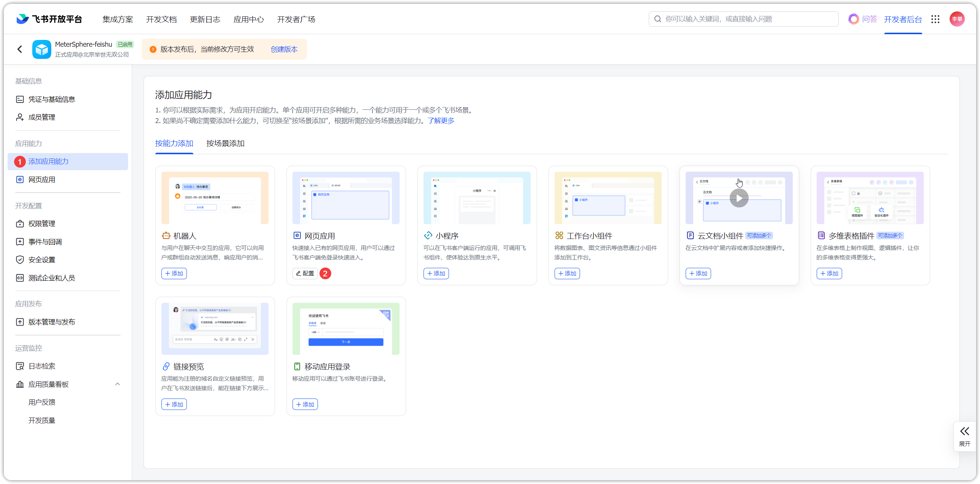Image resolution: width=980 pixels, height=484 pixels.
Task: Open the user avatar in top bar
Action: 957,19
